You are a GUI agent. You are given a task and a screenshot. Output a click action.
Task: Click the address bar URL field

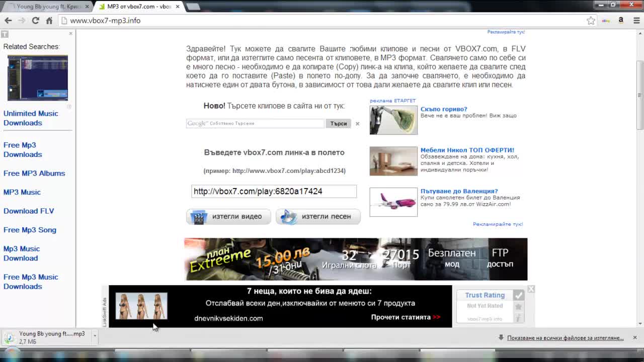tap(322, 21)
